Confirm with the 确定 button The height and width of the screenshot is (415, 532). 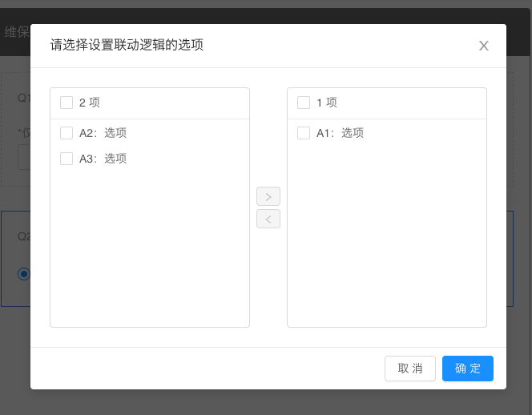click(468, 369)
